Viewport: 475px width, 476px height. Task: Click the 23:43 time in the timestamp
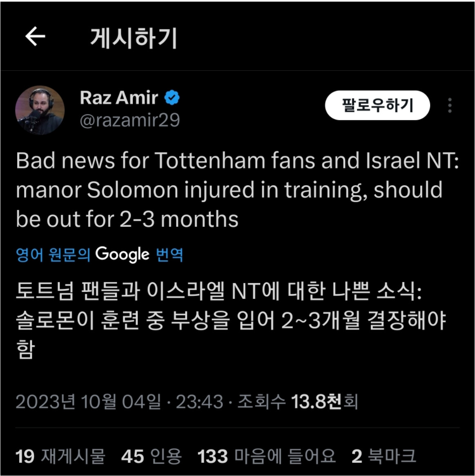[200, 402]
